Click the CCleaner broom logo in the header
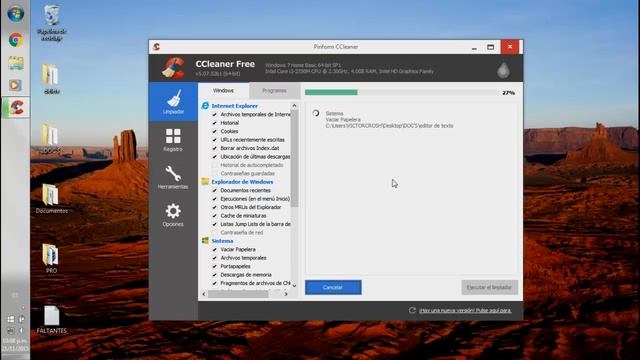640x360 pixels. coord(173,68)
